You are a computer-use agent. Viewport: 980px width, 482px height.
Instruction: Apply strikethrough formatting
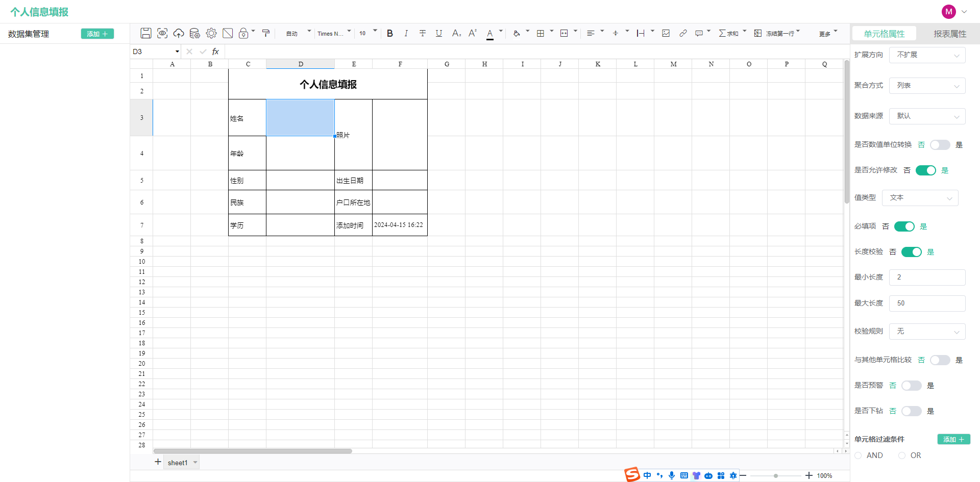click(423, 33)
